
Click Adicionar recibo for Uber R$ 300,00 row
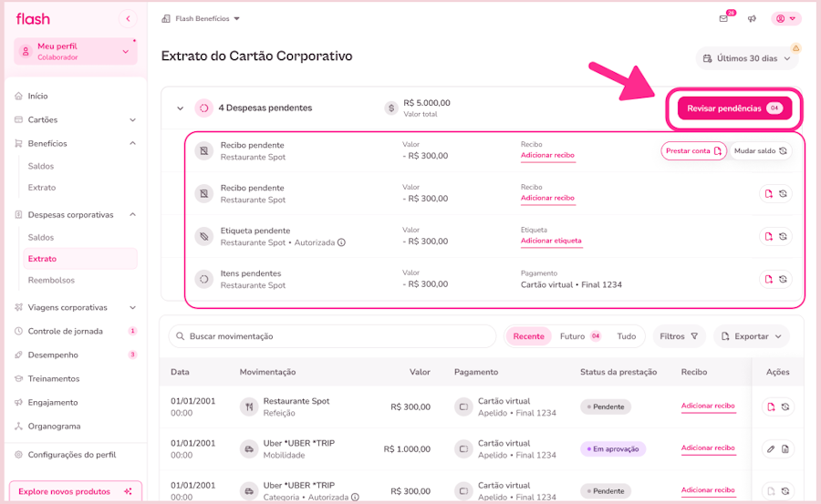[708, 490]
